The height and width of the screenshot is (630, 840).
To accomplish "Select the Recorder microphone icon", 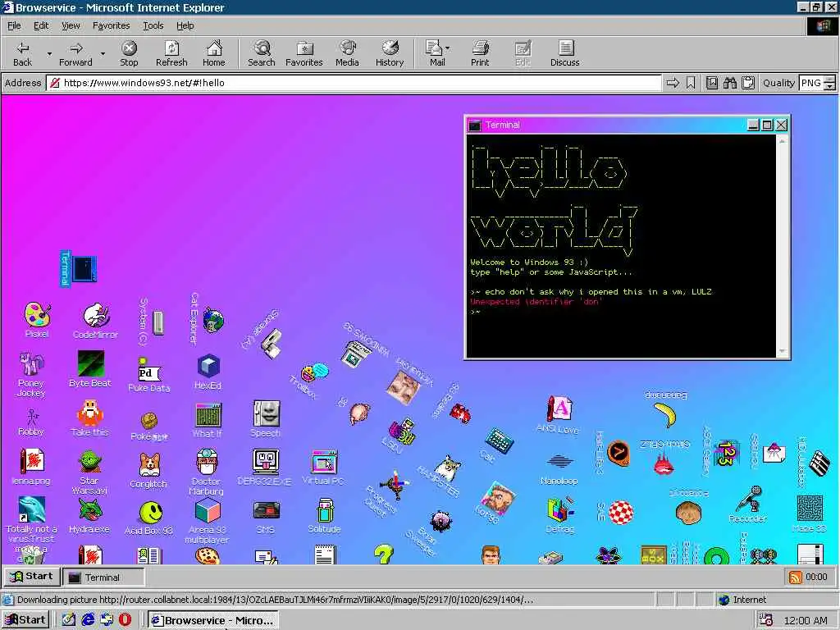I will tap(749, 504).
